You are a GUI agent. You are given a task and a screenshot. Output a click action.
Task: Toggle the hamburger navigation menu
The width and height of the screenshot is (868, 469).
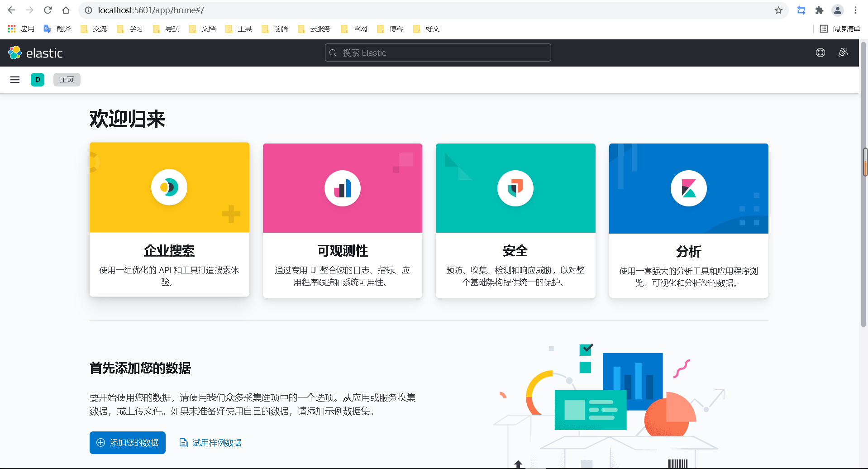(x=15, y=80)
